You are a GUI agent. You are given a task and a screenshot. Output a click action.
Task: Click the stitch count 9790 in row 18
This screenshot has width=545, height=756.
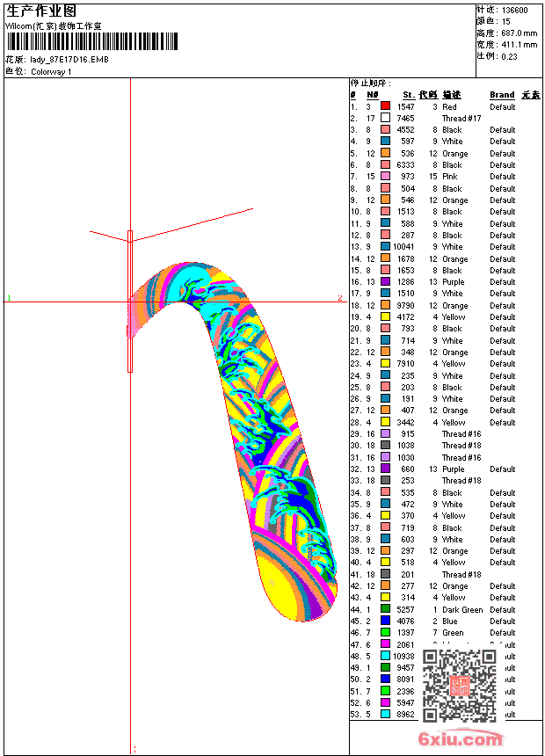(405, 305)
